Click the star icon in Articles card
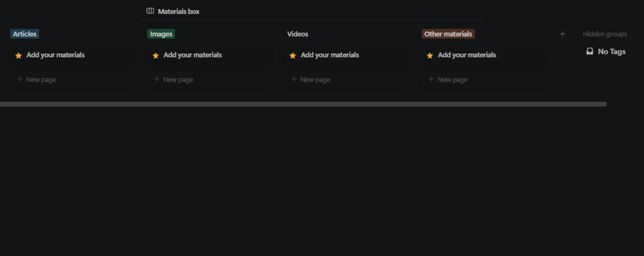 tap(19, 56)
